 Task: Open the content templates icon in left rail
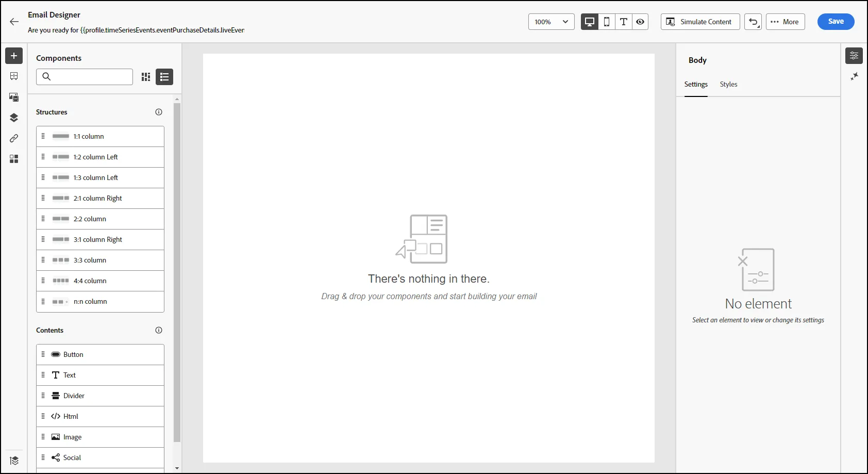[14, 76]
